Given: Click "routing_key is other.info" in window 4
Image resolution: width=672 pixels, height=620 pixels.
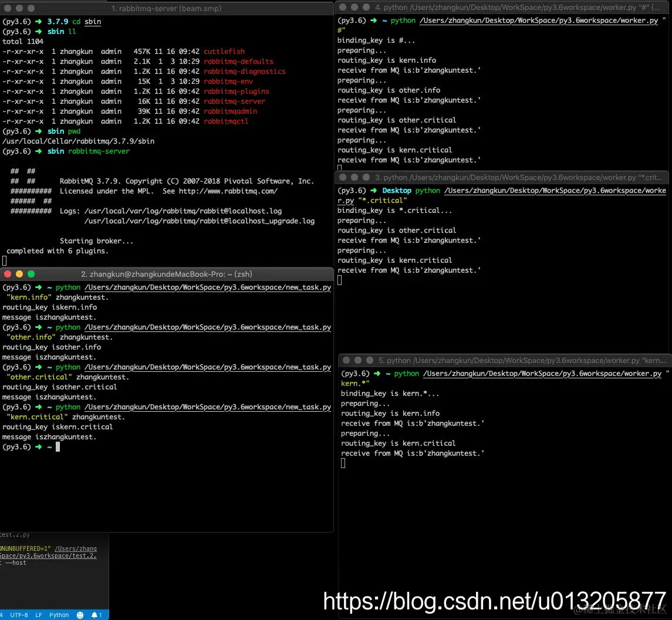Looking at the screenshot, I should (x=389, y=90).
